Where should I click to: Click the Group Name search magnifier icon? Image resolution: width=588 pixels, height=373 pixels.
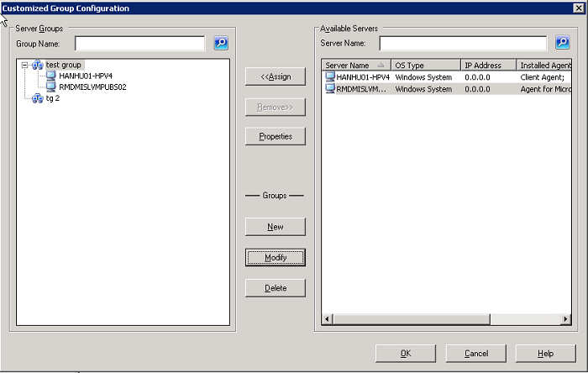[221, 43]
